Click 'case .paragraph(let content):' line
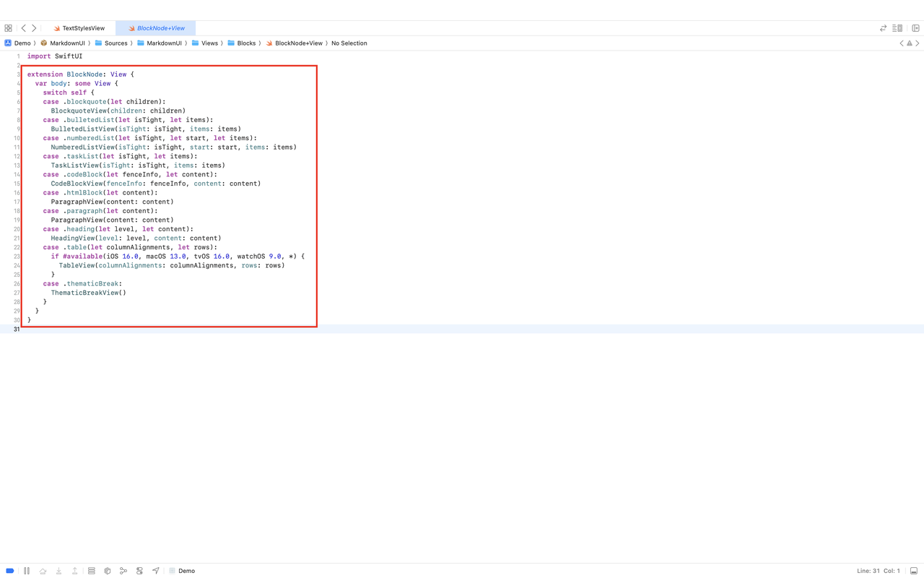This screenshot has height=578, width=924. [100, 211]
